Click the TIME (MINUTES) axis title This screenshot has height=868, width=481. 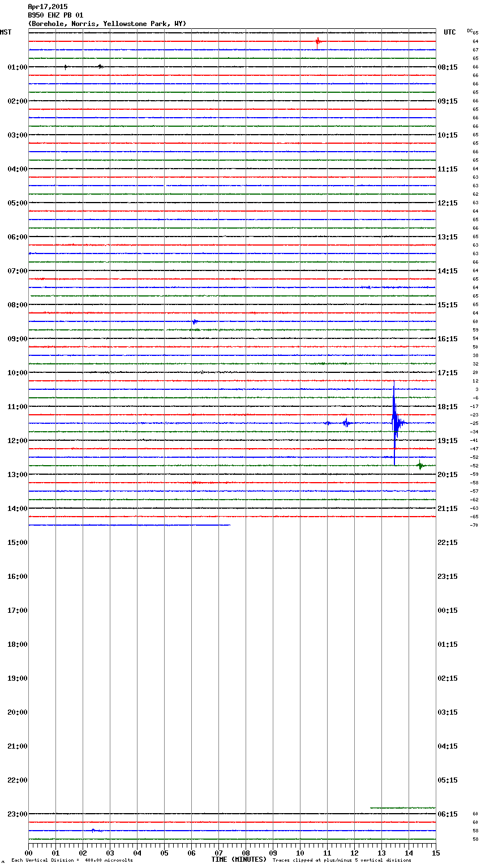click(x=239, y=860)
